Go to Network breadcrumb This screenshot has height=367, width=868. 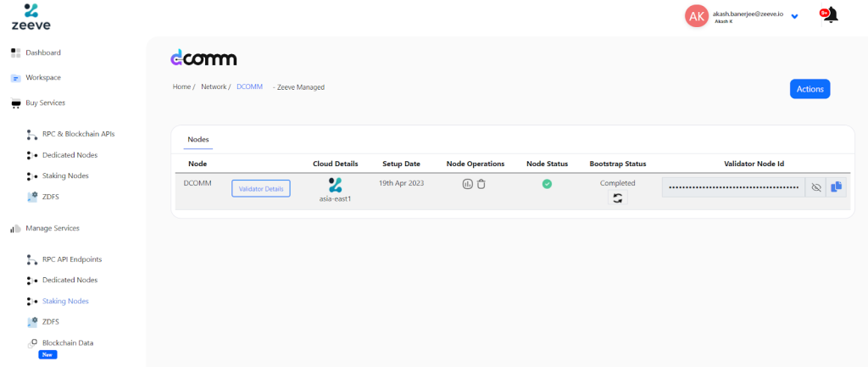point(213,87)
